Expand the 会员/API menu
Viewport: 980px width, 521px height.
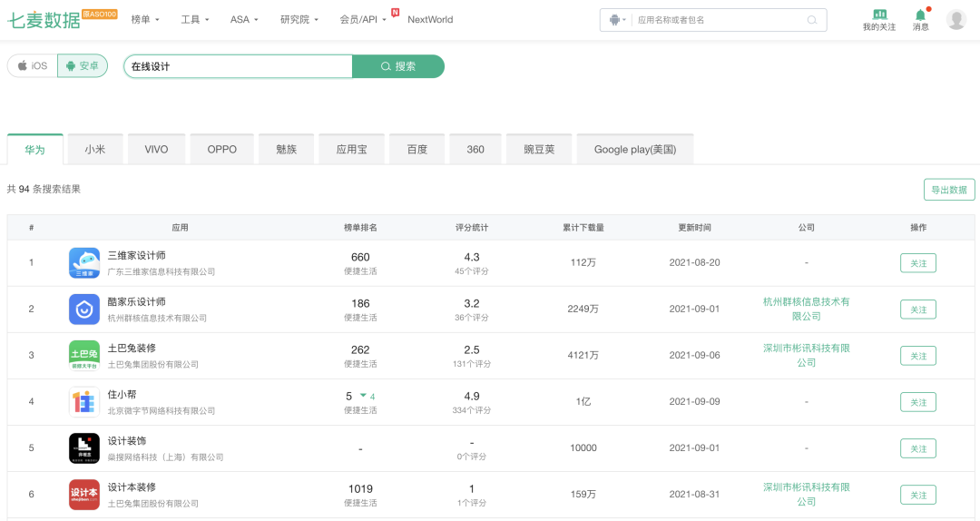tap(362, 19)
